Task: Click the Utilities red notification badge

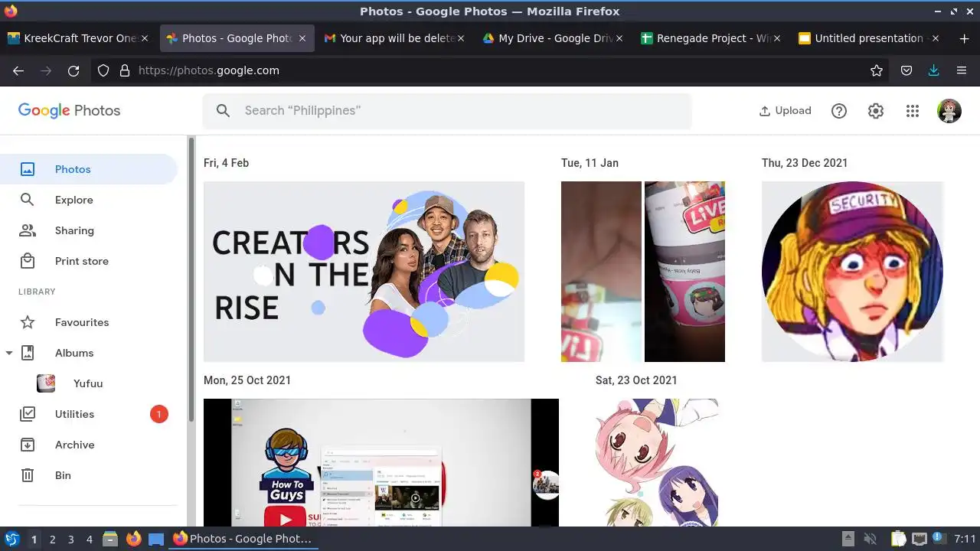Action: [158, 414]
